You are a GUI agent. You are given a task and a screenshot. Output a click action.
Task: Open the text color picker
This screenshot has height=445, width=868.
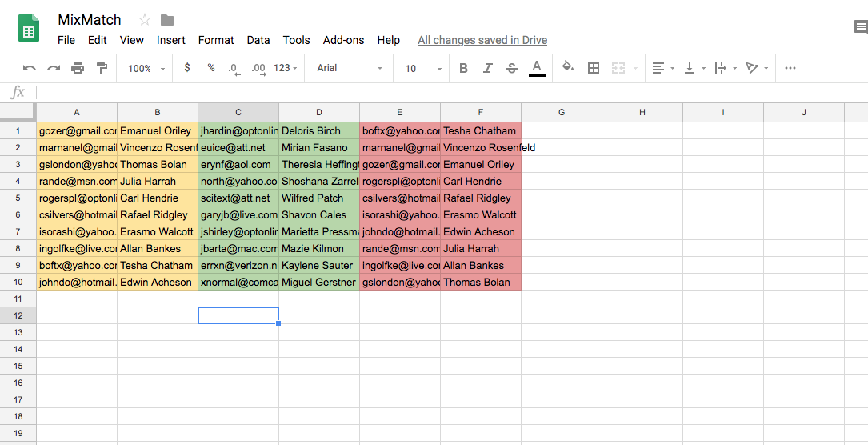[x=537, y=68]
